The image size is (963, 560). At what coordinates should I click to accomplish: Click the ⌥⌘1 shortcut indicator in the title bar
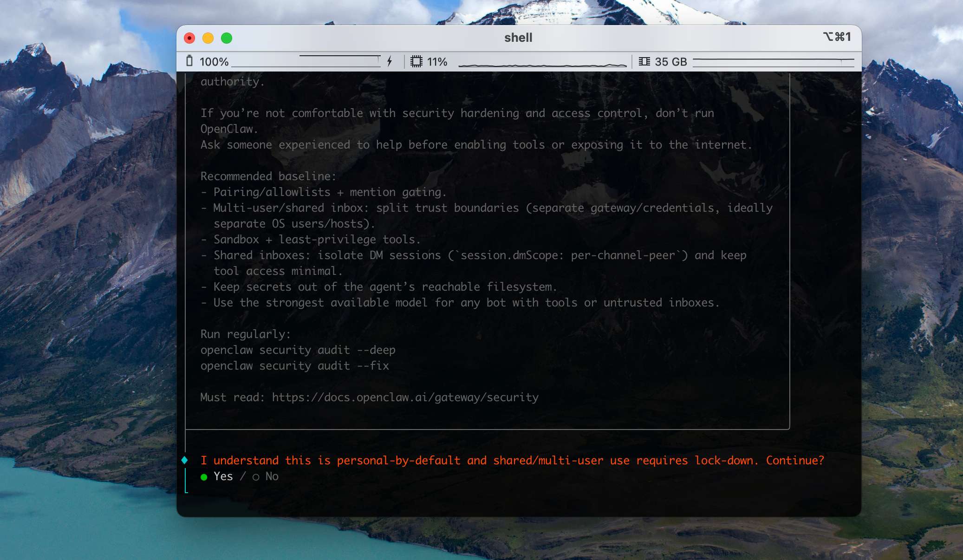[837, 37]
